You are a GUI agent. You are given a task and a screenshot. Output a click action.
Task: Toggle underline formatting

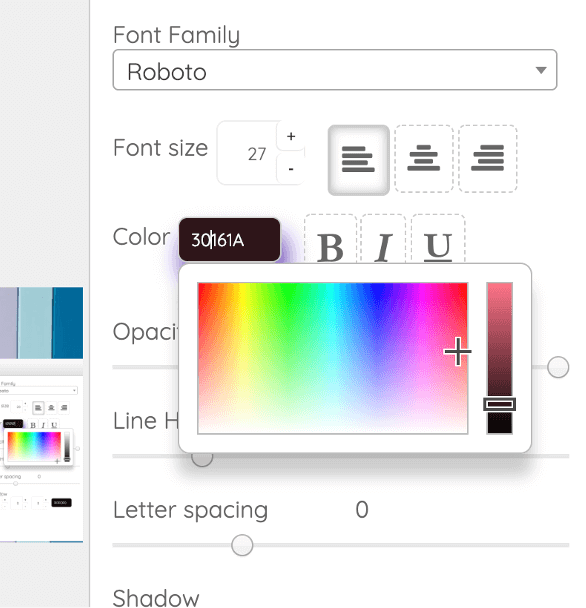click(x=438, y=239)
